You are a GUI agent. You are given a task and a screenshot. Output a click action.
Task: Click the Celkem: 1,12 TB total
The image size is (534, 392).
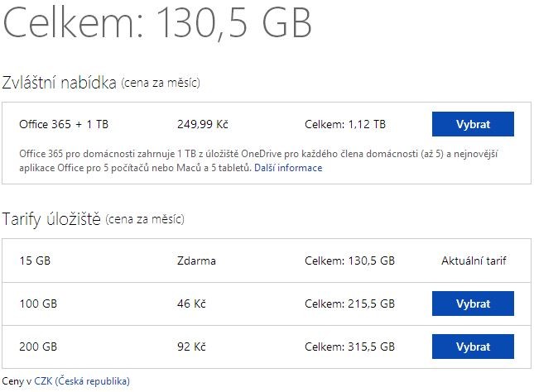click(x=345, y=124)
